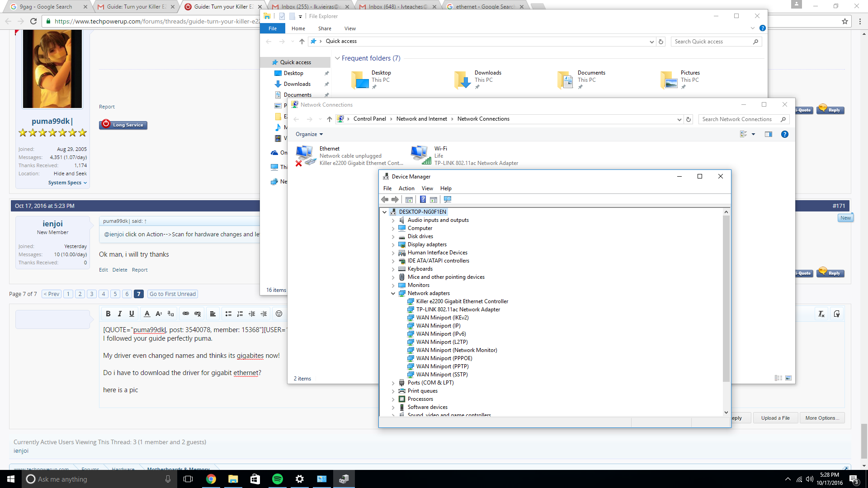Open smilies icon in forum editor
868x488 pixels.
pos(279,314)
